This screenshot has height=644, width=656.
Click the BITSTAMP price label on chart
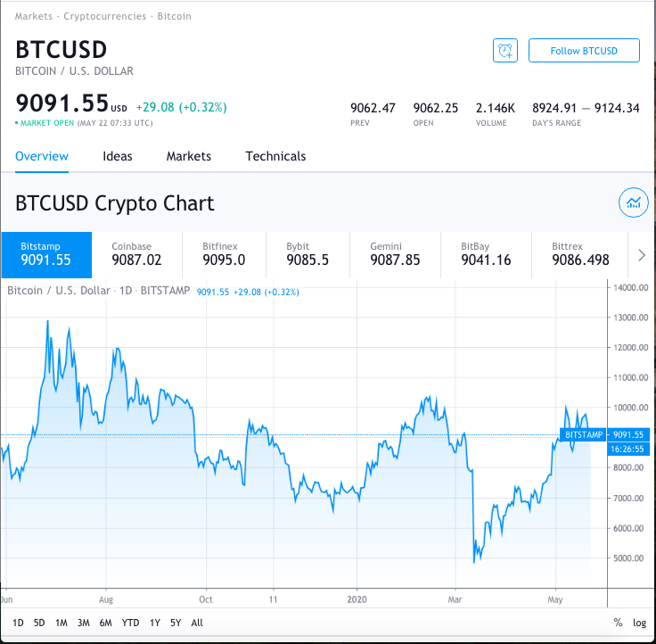584,434
